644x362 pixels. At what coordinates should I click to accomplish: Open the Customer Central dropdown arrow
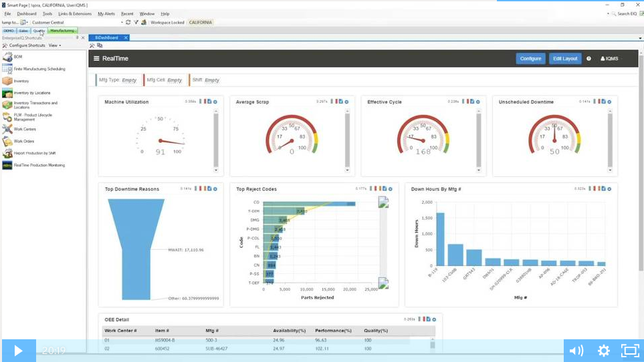pyautogui.click(x=122, y=23)
